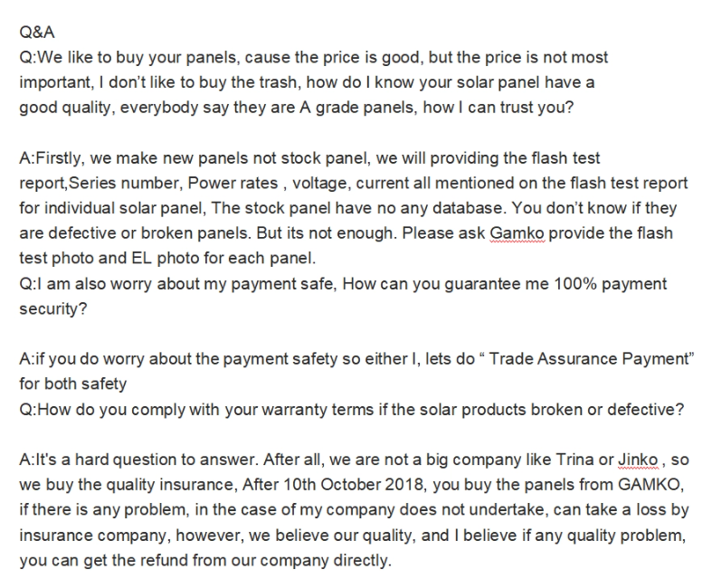Click "Series number" in the first answer
This screenshot has height=588, width=712.
126,184
